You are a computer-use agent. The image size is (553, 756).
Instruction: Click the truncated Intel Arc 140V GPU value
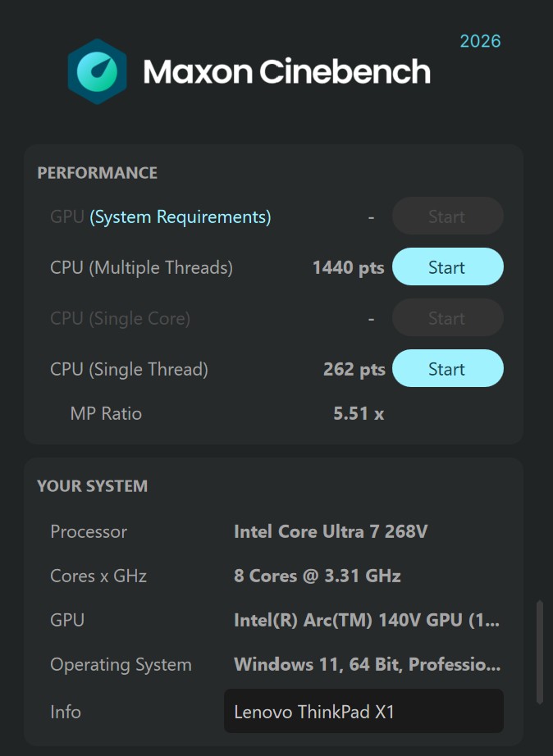[x=367, y=621]
